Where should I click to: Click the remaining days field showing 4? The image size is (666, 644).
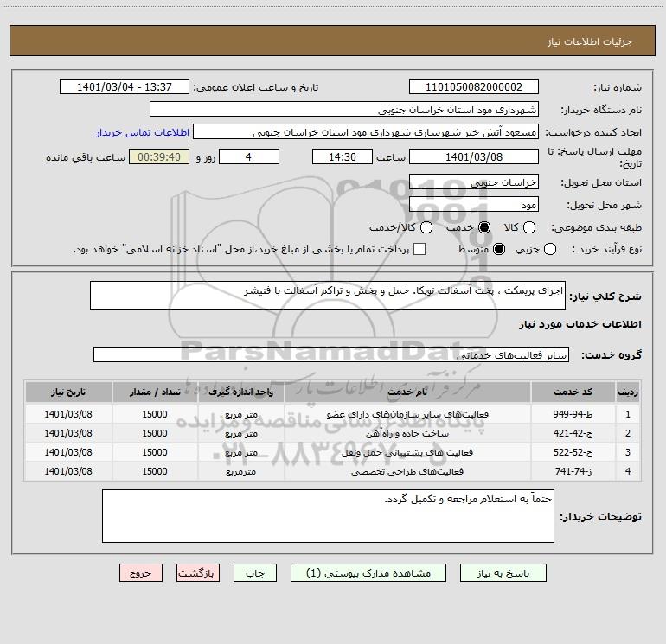(249, 156)
